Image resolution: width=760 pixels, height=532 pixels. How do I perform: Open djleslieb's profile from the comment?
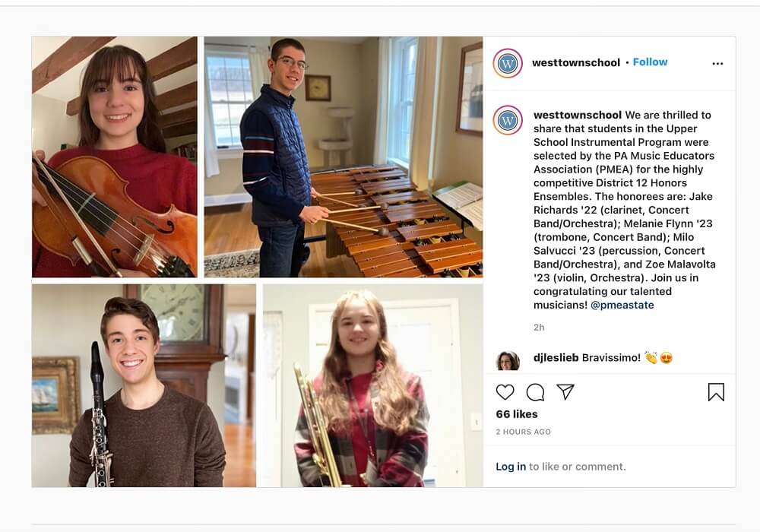point(556,357)
